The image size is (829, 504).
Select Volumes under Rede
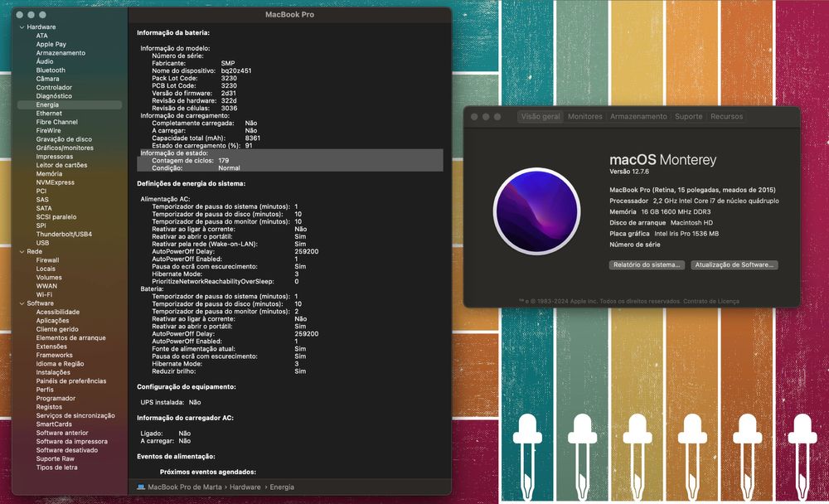(x=49, y=278)
